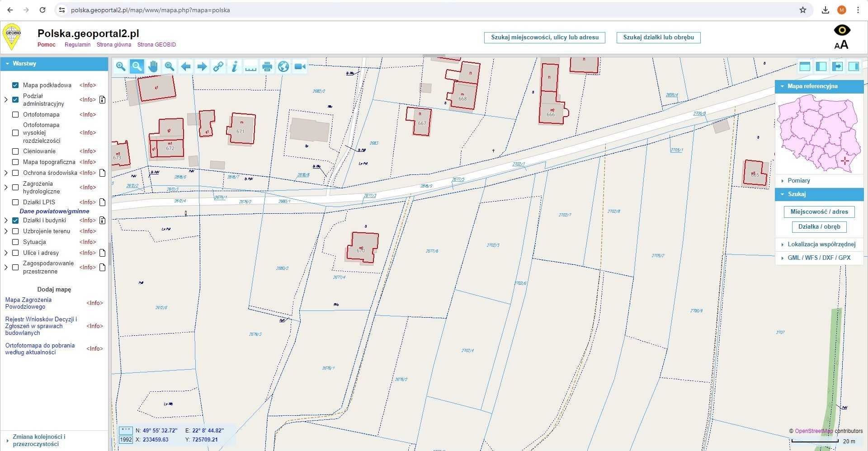Open the Regulamin link
Image resolution: width=868 pixels, height=451 pixels.
pos(77,45)
